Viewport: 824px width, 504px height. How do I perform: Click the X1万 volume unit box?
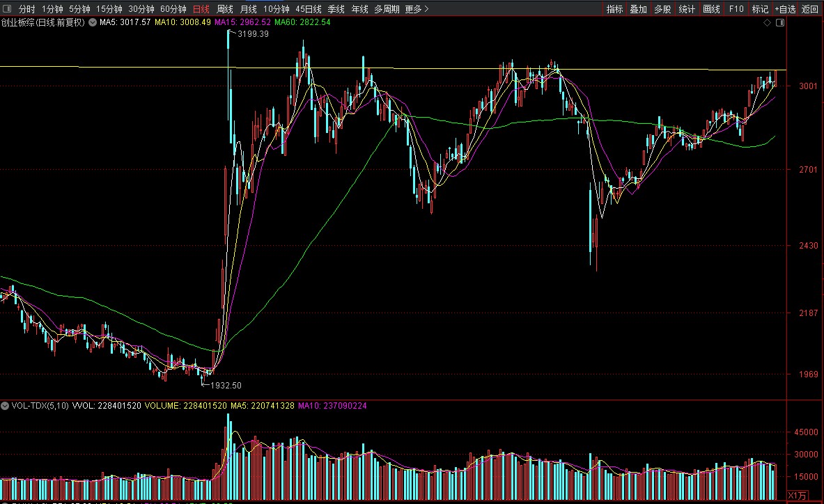[x=798, y=496]
